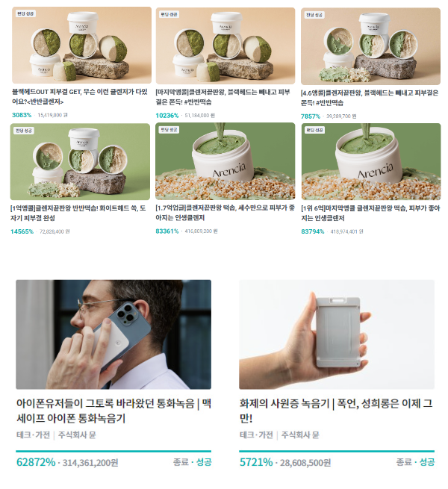Open the hand holding ID card recorder photo
This screenshot has width=448, height=489.
(337, 334)
